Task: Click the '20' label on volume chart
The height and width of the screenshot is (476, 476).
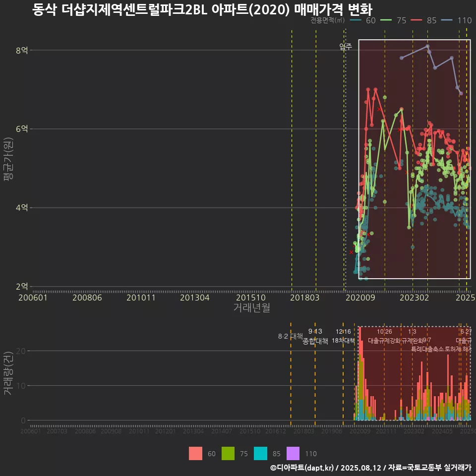Action: click(x=21, y=351)
